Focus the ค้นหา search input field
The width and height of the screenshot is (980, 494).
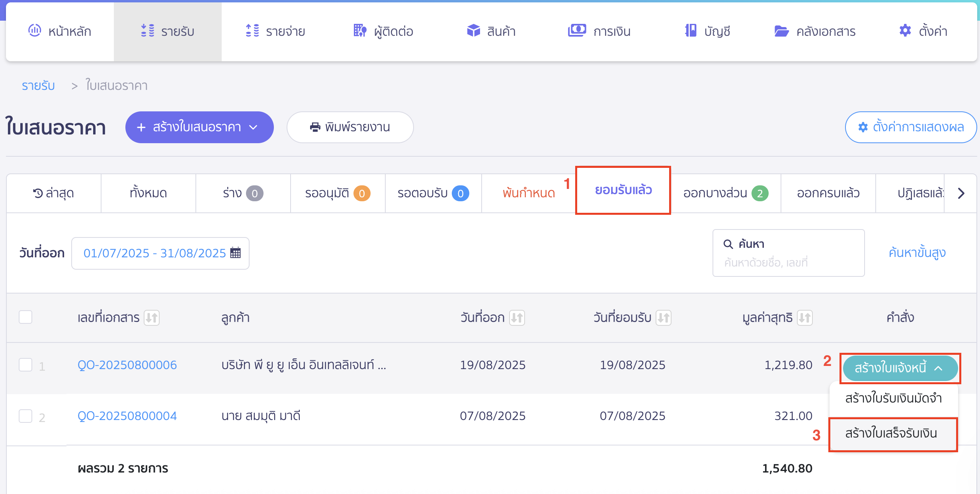click(x=789, y=253)
